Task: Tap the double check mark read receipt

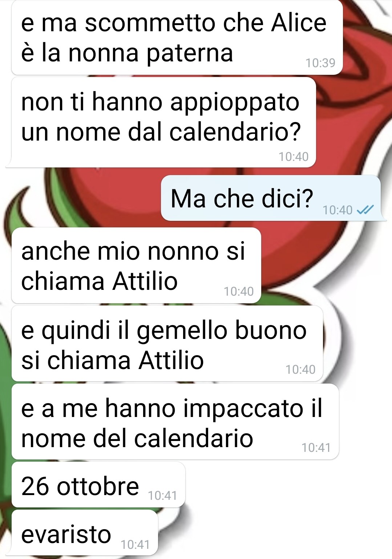Action: tap(365, 210)
